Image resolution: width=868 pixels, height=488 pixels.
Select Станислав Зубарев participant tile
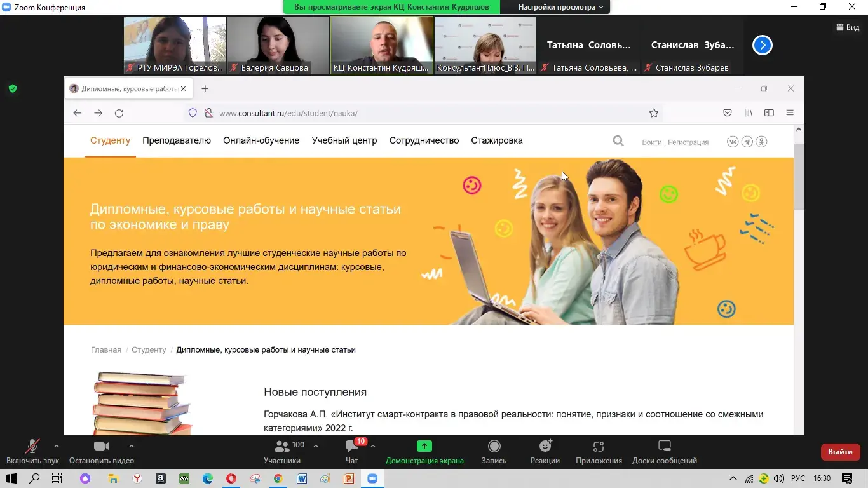[693, 45]
